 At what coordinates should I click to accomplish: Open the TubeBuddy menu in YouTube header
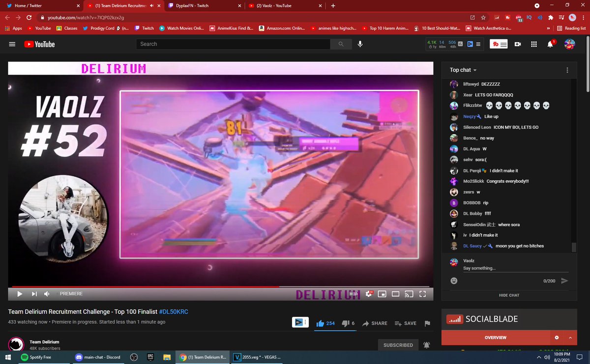[x=499, y=44]
